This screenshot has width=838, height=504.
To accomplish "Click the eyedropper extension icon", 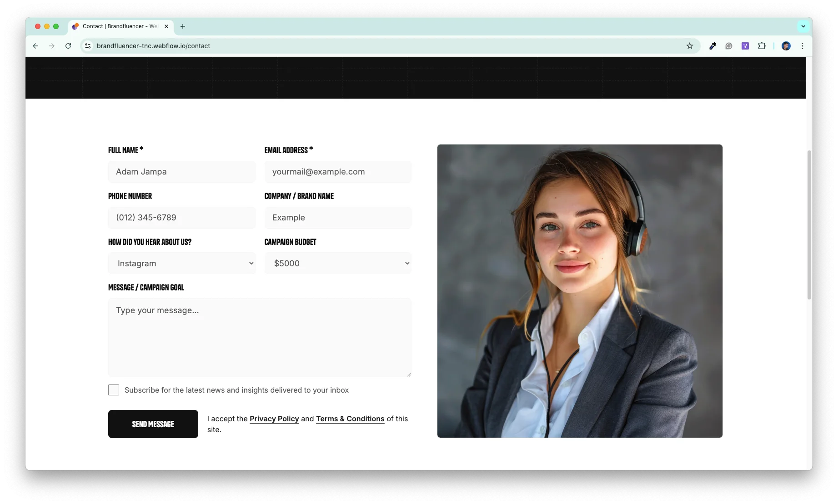I will (712, 46).
